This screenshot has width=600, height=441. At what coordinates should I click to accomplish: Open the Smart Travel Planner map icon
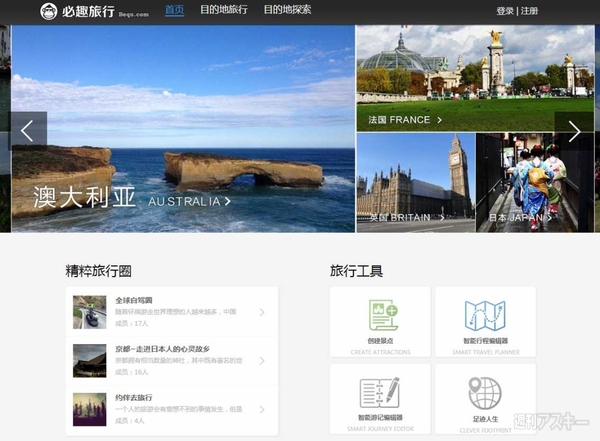click(x=485, y=317)
